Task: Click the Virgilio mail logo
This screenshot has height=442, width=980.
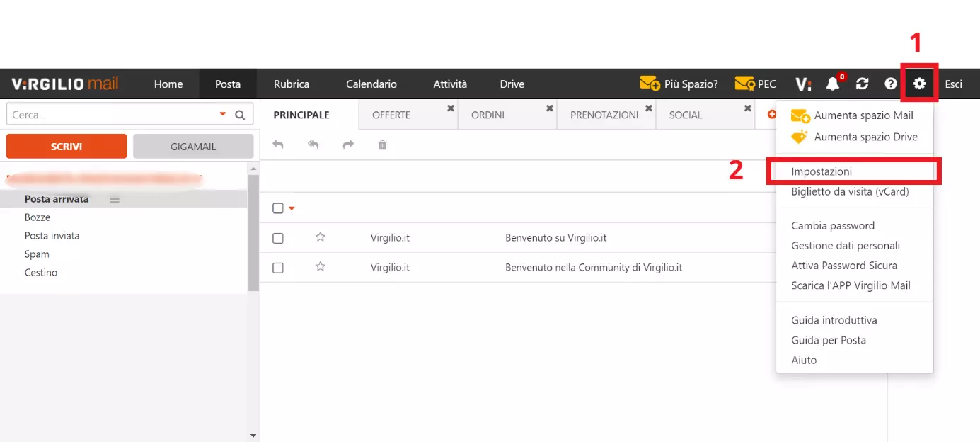Action: coord(65,84)
